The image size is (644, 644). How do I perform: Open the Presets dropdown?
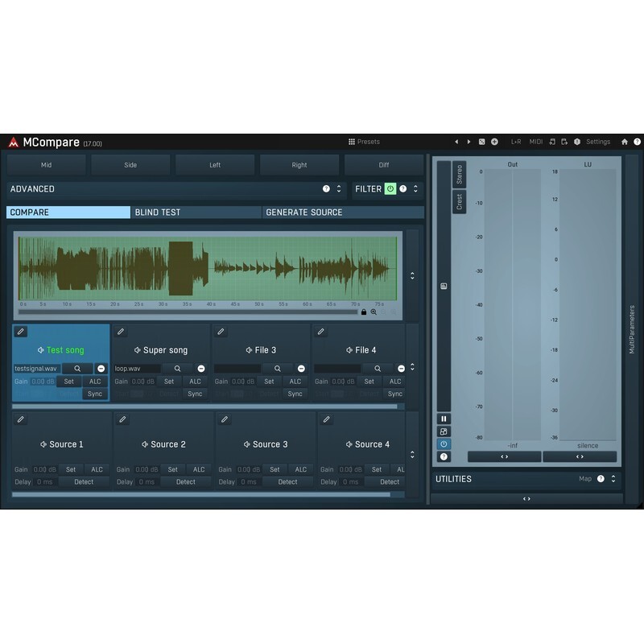click(364, 142)
